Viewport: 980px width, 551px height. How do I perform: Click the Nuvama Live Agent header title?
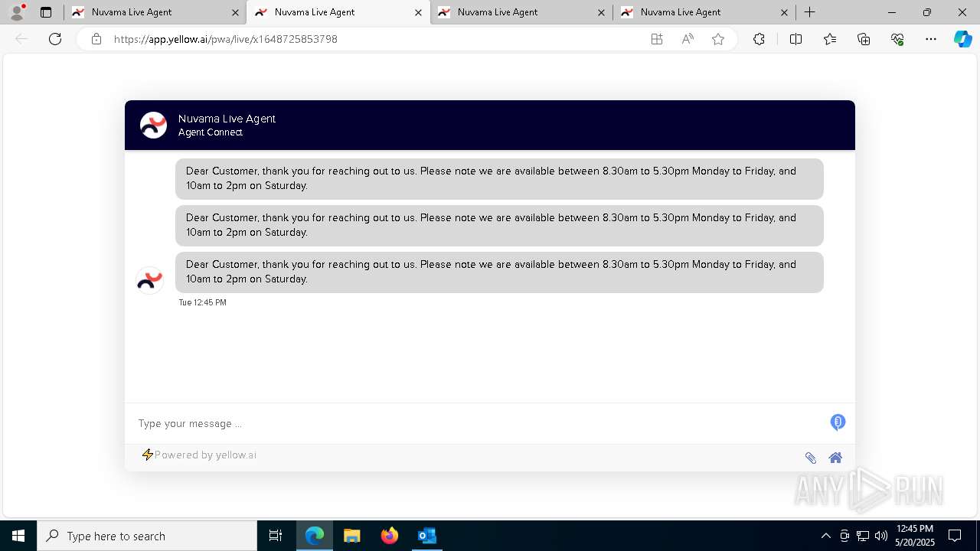(x=227, y=119)
